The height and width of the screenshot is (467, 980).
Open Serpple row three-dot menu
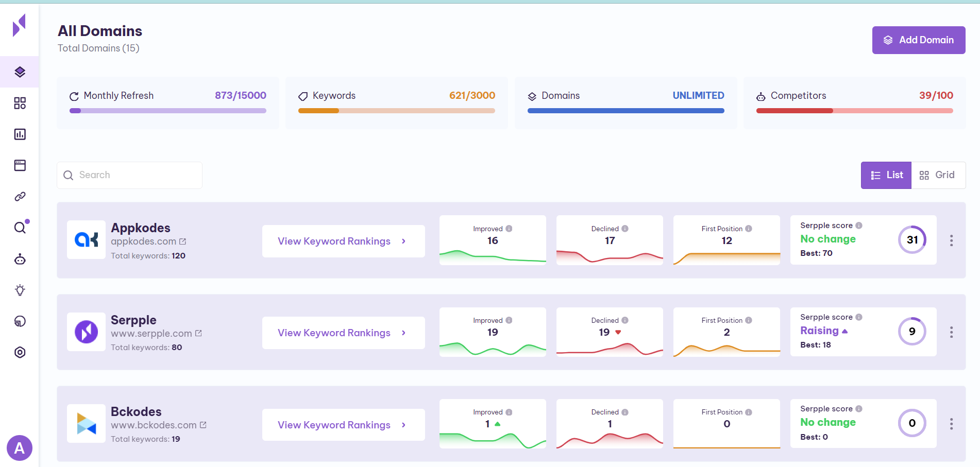point(951,332)
